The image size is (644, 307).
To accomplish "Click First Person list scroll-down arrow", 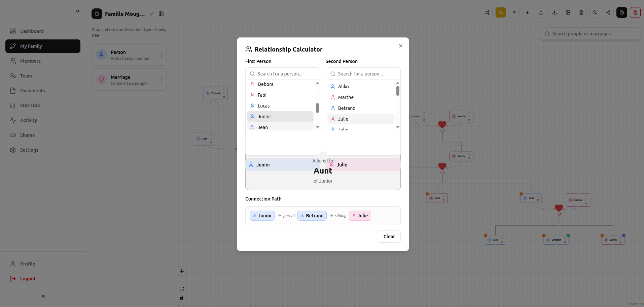I will click(317, 127).
